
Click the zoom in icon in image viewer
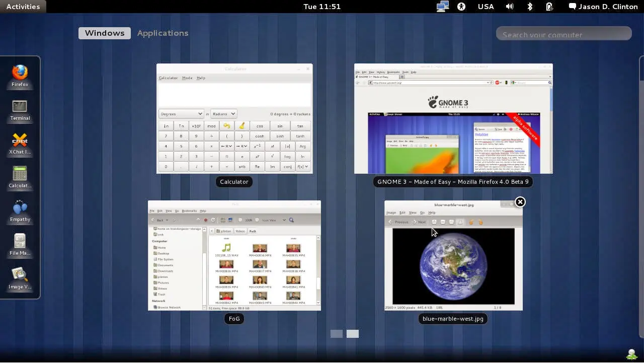[434, 222]
